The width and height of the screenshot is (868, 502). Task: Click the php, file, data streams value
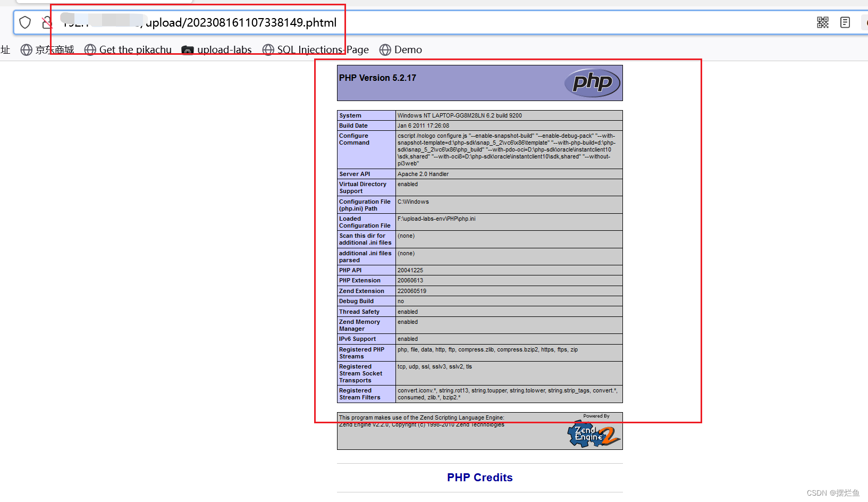tap(487, 349)
